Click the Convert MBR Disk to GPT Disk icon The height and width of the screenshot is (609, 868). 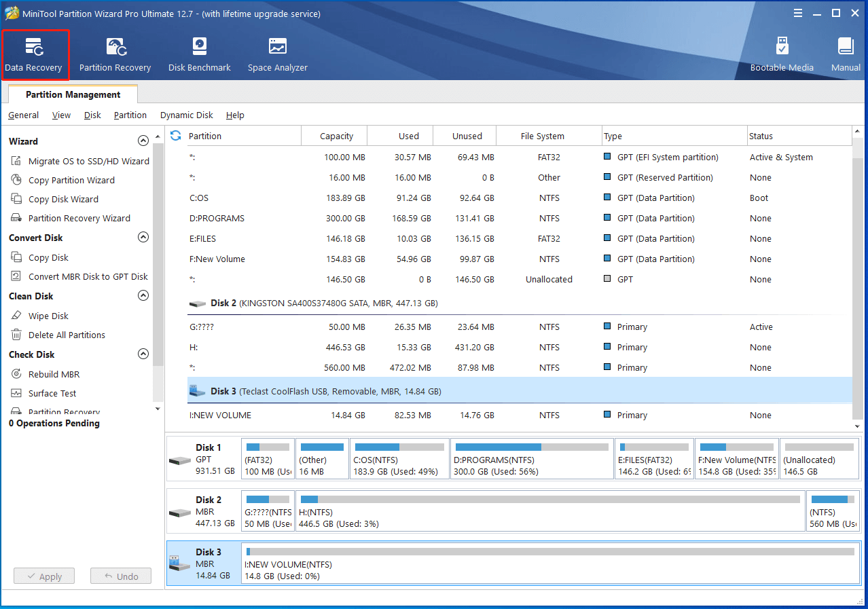click(x=17, y=276)
